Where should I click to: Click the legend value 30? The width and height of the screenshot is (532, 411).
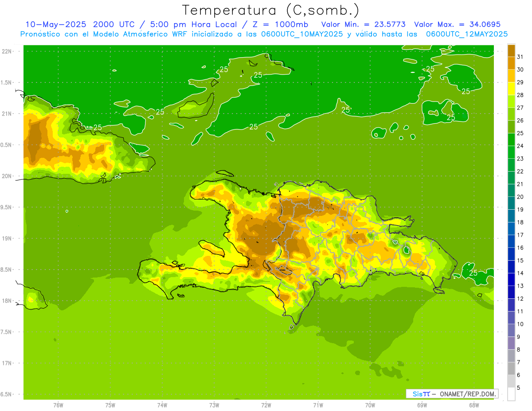pos(520,70)
